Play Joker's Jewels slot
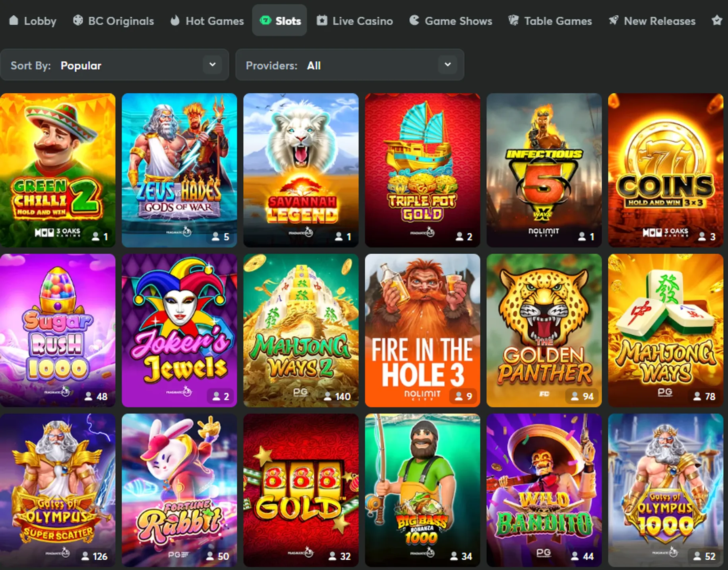This screenshot has height=570, width=728. [x=179, y=330]
